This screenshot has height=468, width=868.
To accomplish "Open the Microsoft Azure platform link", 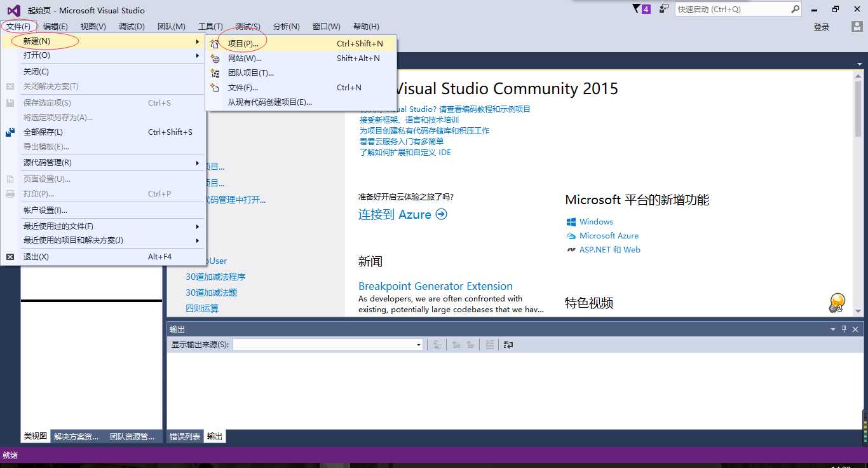I will point(609,236).
